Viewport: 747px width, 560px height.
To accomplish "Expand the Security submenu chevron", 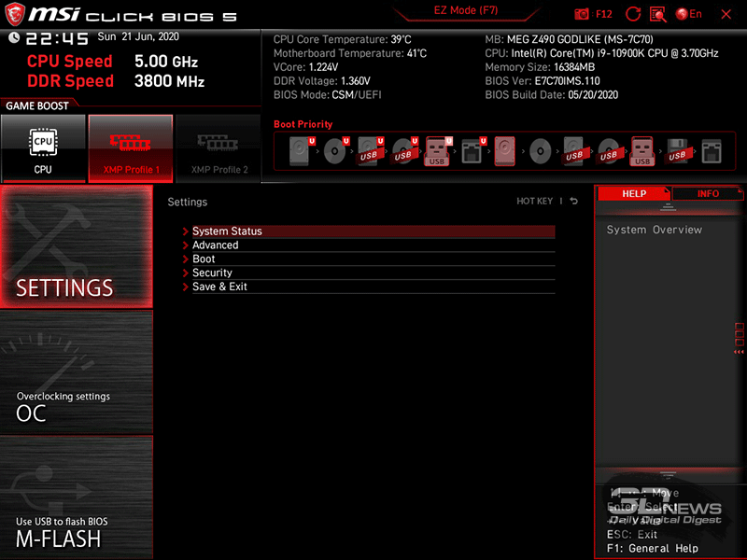I will point(186,273).
